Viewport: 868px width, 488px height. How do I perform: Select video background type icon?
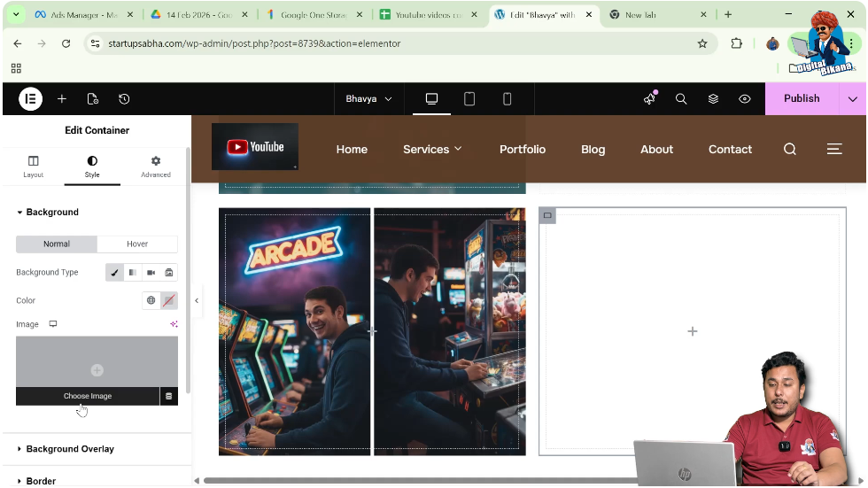(151, 273)
